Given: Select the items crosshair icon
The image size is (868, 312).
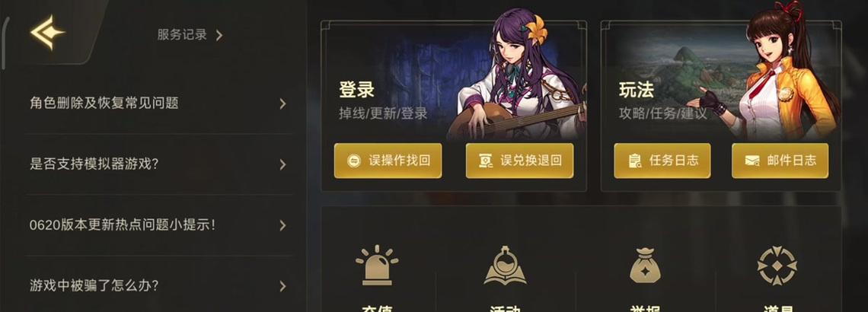Looking at the screenshot, I should [x=777, y=266].
